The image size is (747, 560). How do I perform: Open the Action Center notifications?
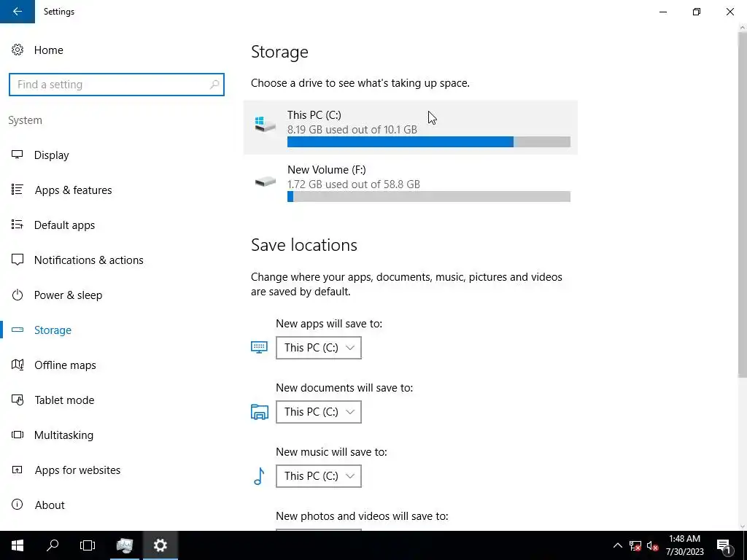pos(724,545)
